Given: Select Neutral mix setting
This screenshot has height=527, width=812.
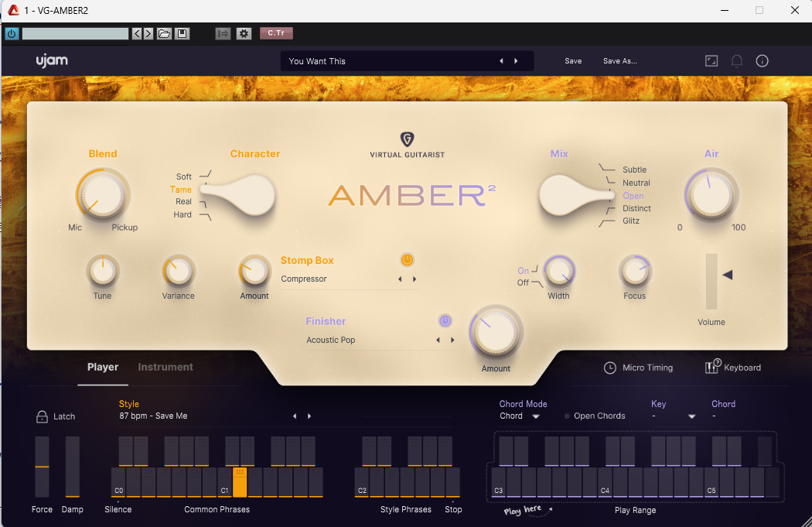Looking at the screenshot, I should click(x=636, y=183).
